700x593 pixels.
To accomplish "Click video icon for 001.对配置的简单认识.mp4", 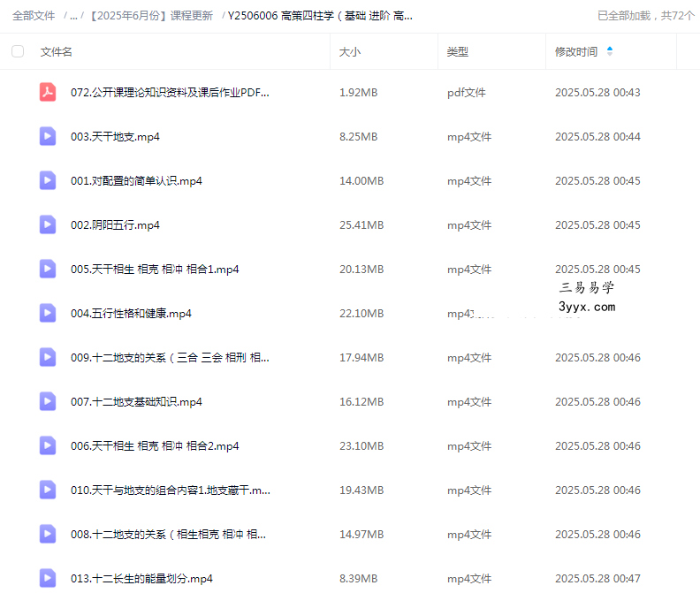I will click(48, 180).
